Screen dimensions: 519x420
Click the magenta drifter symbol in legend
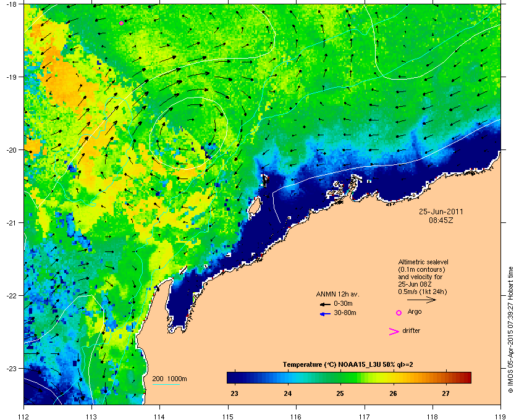click(x=394, y=332)
